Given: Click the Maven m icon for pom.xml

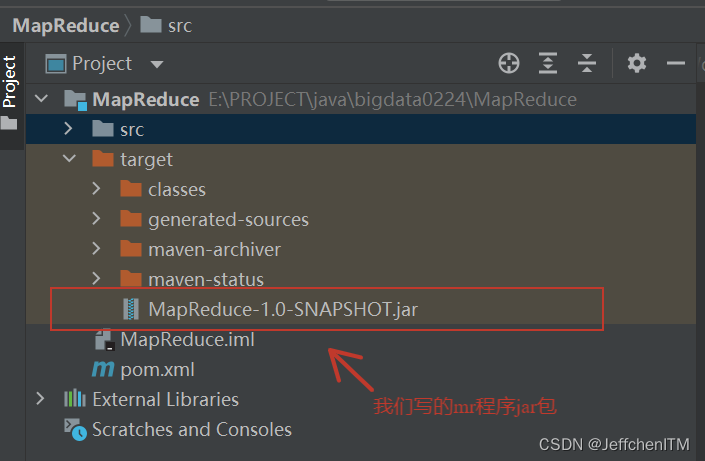Looking at the screenshot, I should (103, 369).
